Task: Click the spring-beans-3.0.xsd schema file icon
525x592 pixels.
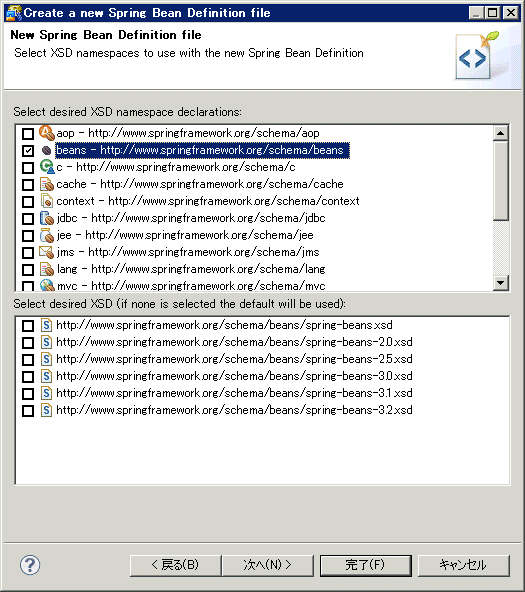Action: tap(46, 376)
